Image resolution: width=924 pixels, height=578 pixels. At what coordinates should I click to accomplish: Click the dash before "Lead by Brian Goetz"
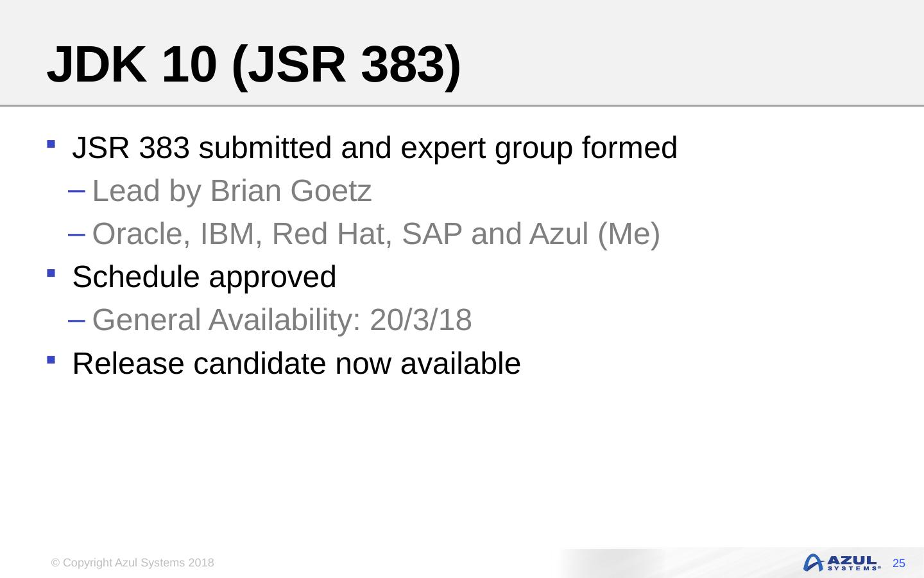76,190
